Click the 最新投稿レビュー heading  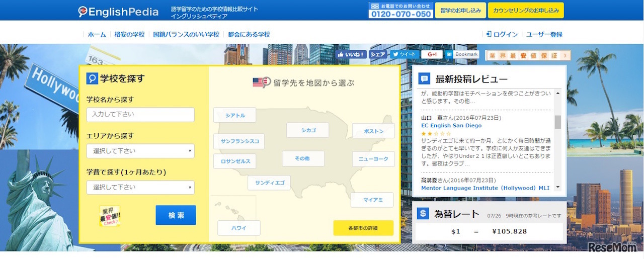click(x=471, y=79)
